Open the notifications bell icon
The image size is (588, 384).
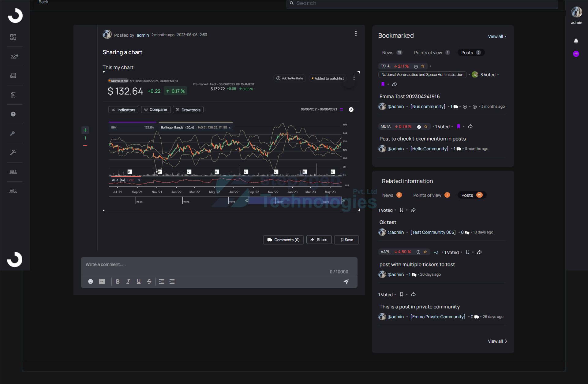pos(576,41)
